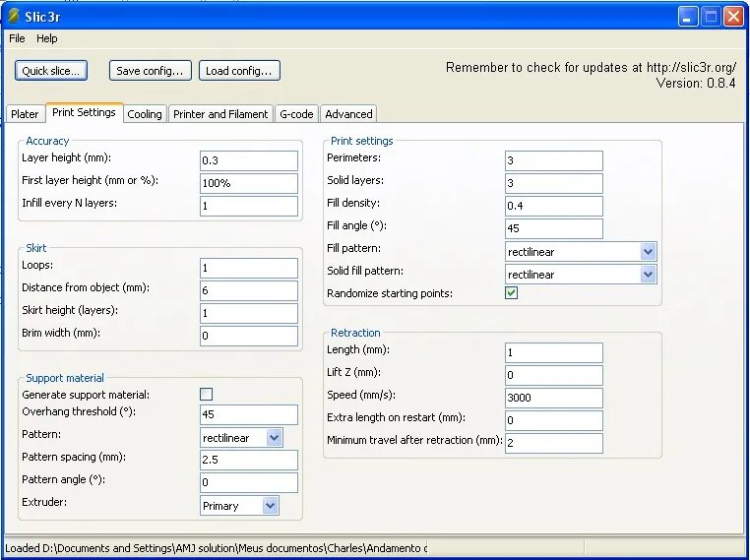
Task: Edit Distance from object field
Action: (249, 290)
